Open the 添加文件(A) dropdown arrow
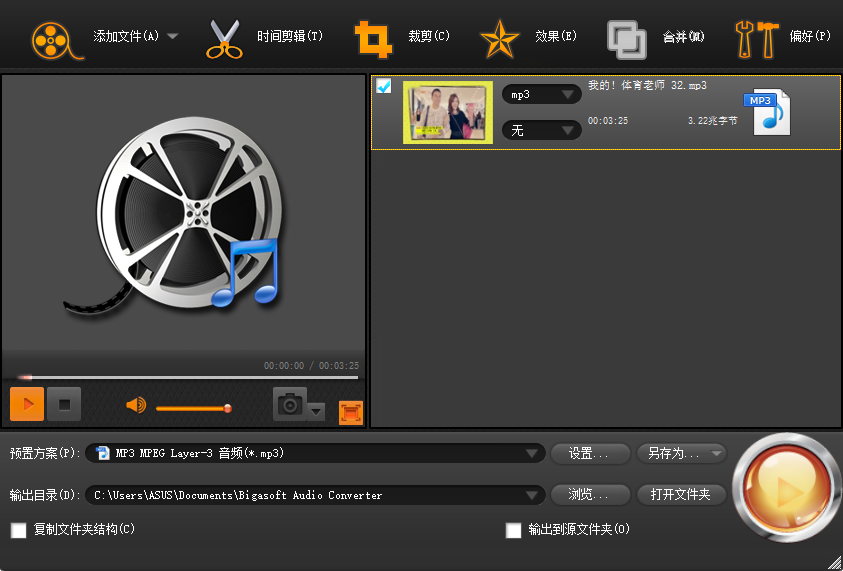The height and width of the screenshot is (571, 843). click(x=173, y=37)
